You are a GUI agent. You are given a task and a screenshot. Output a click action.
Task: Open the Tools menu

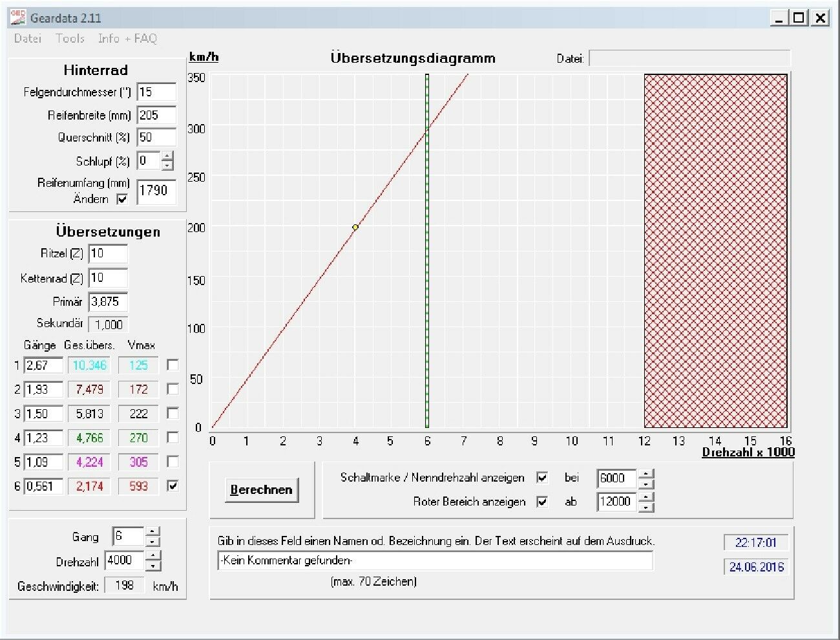point(70,39)
